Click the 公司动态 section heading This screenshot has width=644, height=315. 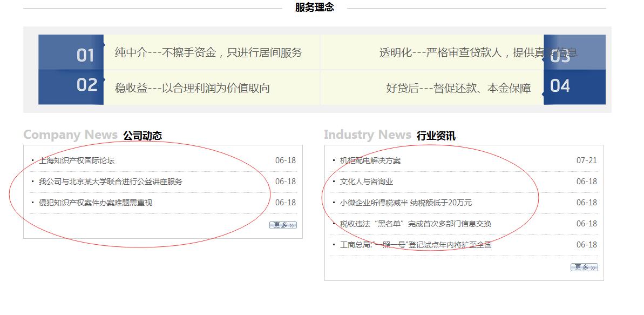[143, 136]
